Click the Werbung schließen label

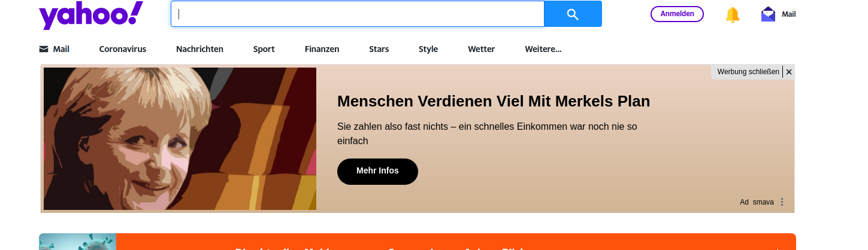pyautogui.click(x=748, y=72)
